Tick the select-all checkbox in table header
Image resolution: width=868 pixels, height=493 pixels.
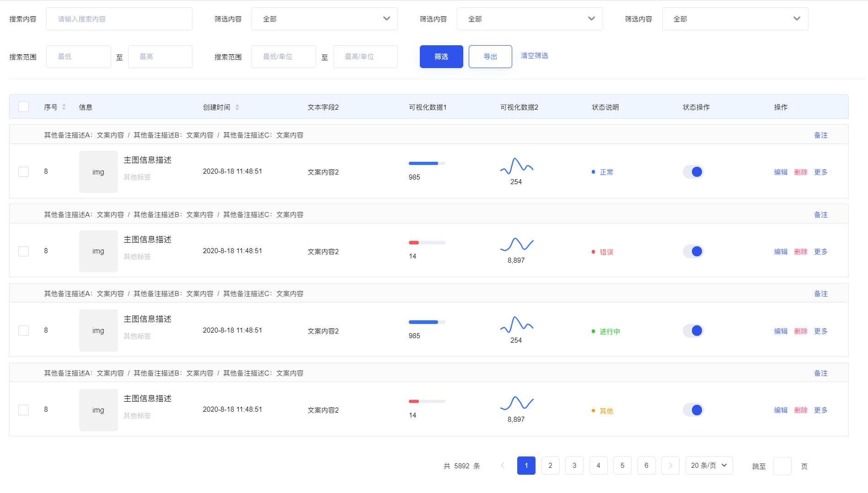click(x=23, y=106)
